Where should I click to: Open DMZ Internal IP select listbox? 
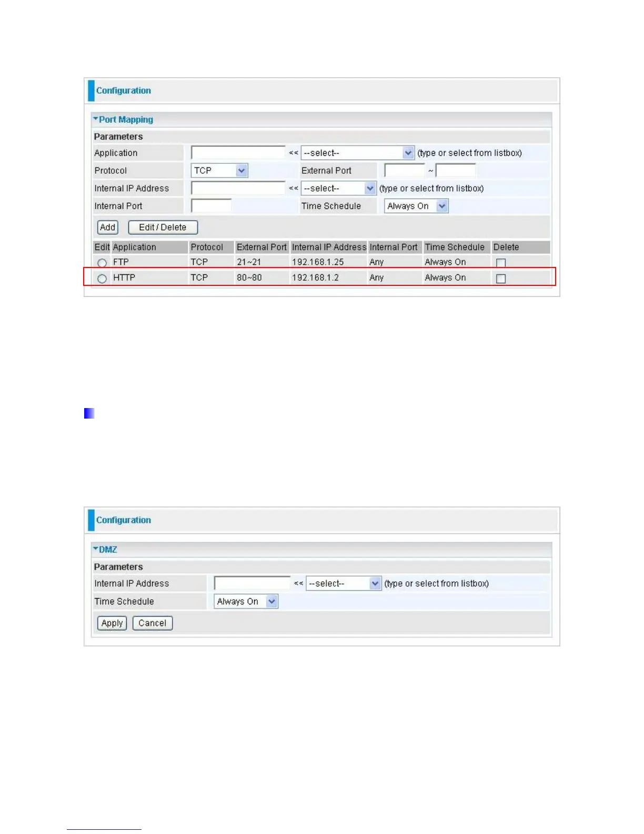click(344, 583)
